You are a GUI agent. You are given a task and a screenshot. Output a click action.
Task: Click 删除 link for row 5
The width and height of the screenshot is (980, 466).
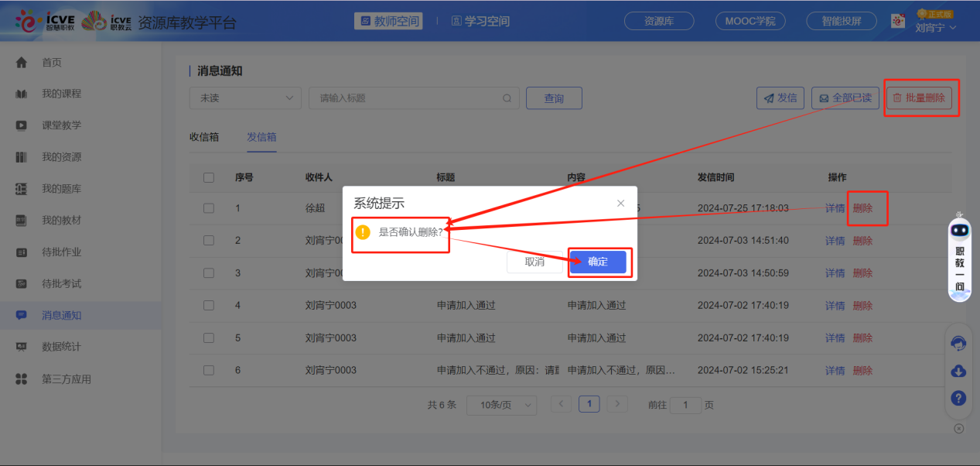(862, 338)
